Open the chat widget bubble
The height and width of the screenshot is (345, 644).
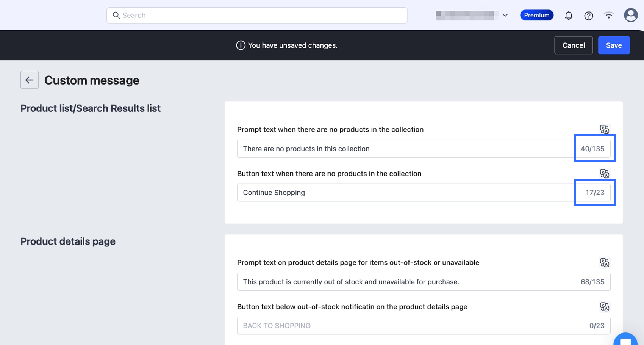click(625, 340)
